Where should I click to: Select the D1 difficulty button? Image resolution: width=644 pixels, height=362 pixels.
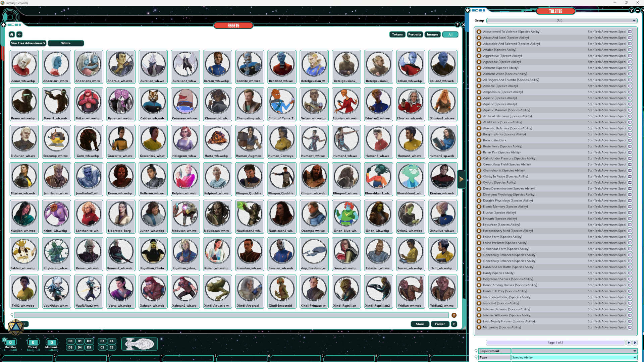pyautogui.click(x=80, y=341)
